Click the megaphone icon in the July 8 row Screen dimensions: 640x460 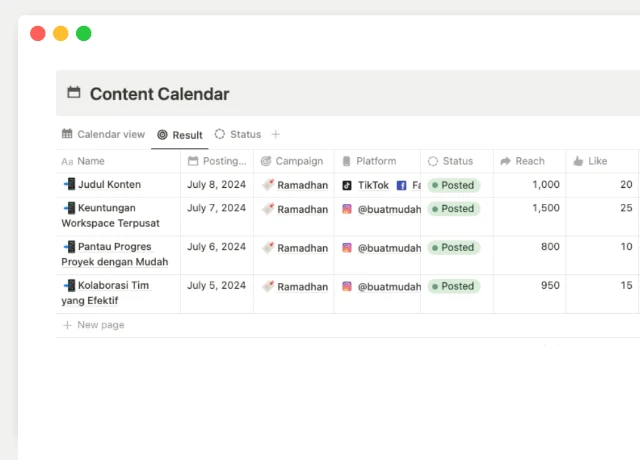[x=268, y=185]
